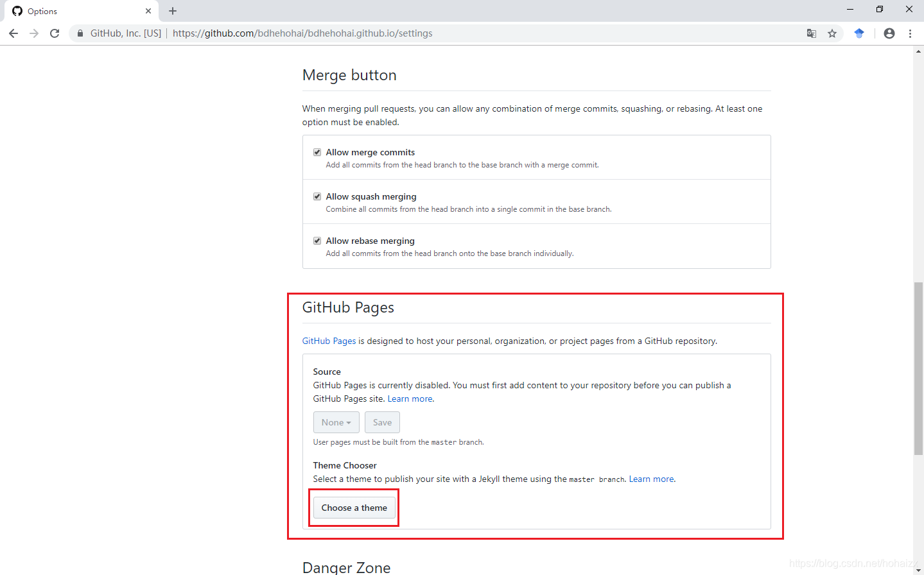Click the padlock site security icon
This screenshot has width=924, height=575.
point(80,33)
